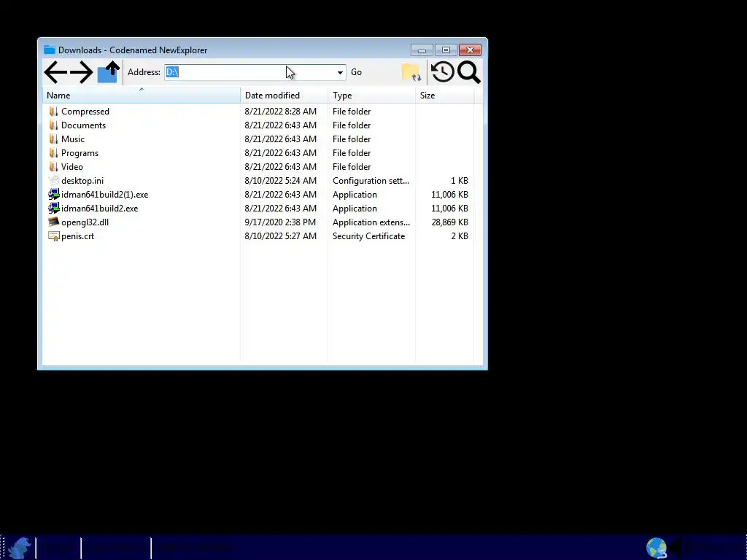
Task: Select the opengl32.dll file icon
Action: [54, 222]
